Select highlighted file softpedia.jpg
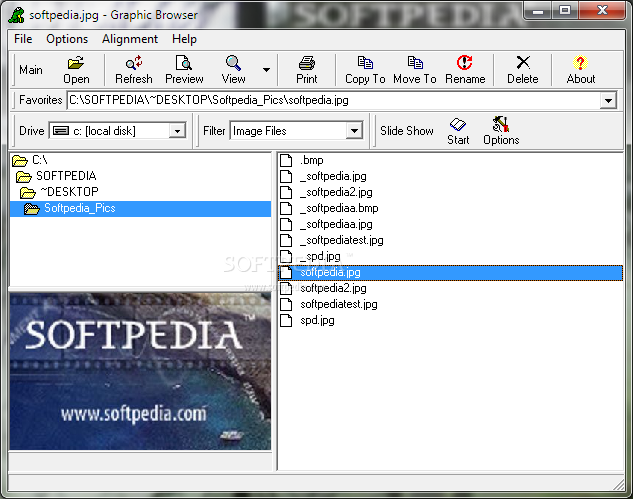 pyautogui.click(x=451, y=273)
